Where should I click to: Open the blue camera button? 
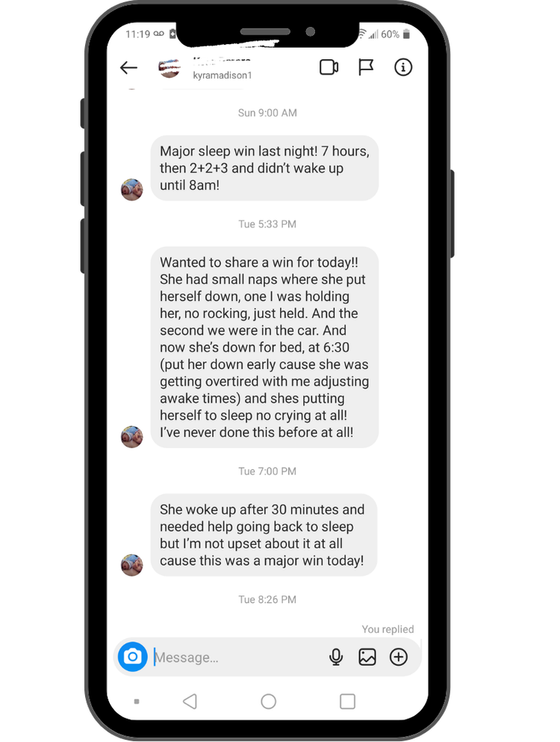(132, 656)
